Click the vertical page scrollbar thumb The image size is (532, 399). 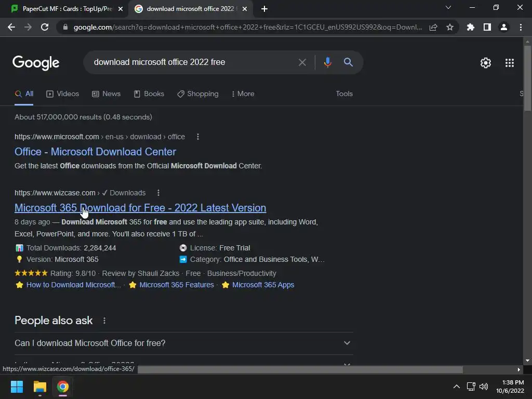527,77
